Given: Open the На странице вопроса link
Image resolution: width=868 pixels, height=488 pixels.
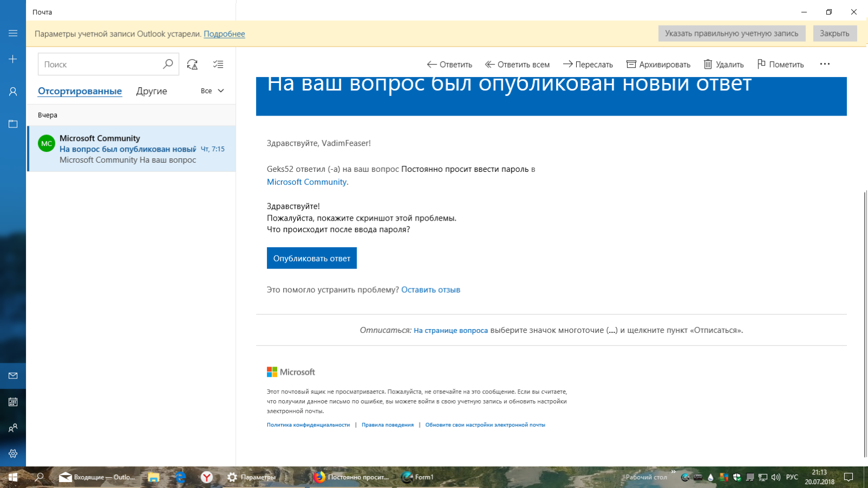Looking at the screenshot, I should point(451,330).
